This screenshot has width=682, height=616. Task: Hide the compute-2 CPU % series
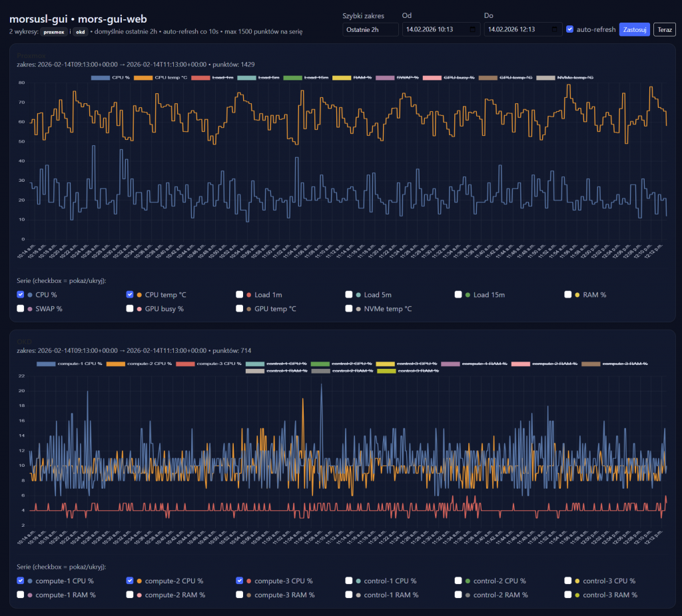coord(130,581)
